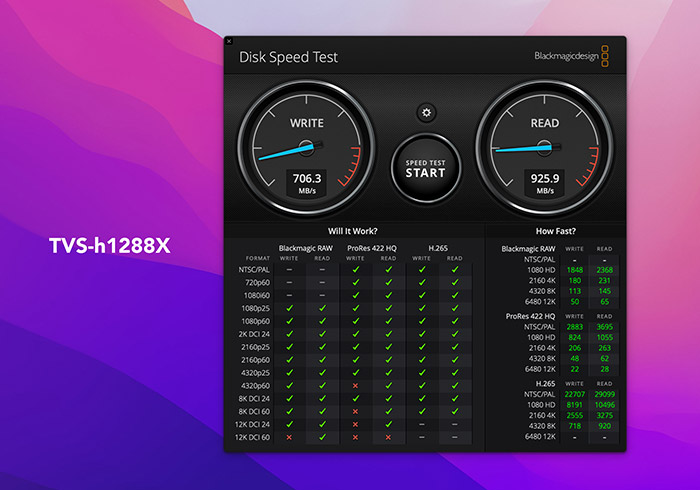This screenshot has width=700, height=490.
Task: Click the 2555 H.265 2160 4K value
Action: [x=575, y=415]
